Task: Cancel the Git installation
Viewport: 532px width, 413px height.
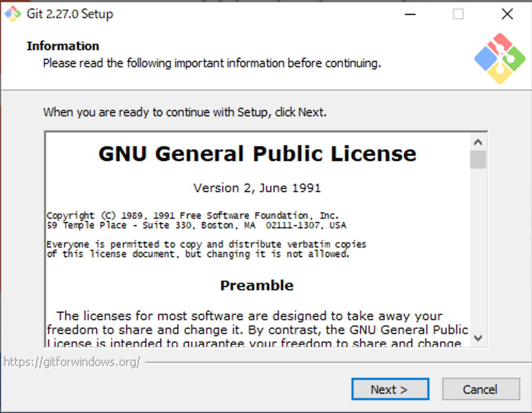Action: 481,390
